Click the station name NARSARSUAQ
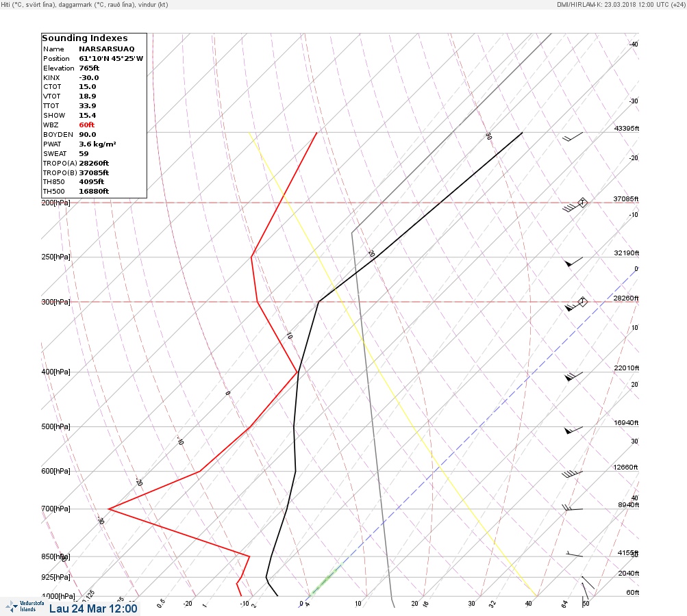Viewport: 687px width, 616px height. click(x=106, y=49)
